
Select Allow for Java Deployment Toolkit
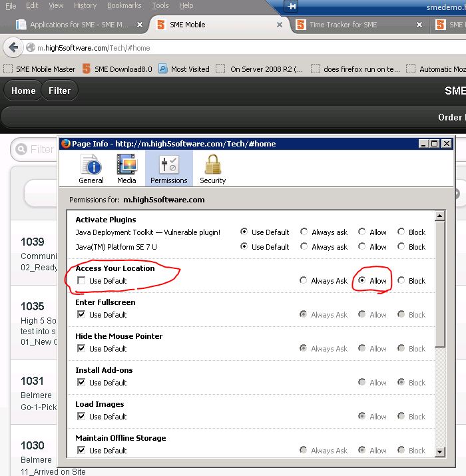click(x=361, y=232)
